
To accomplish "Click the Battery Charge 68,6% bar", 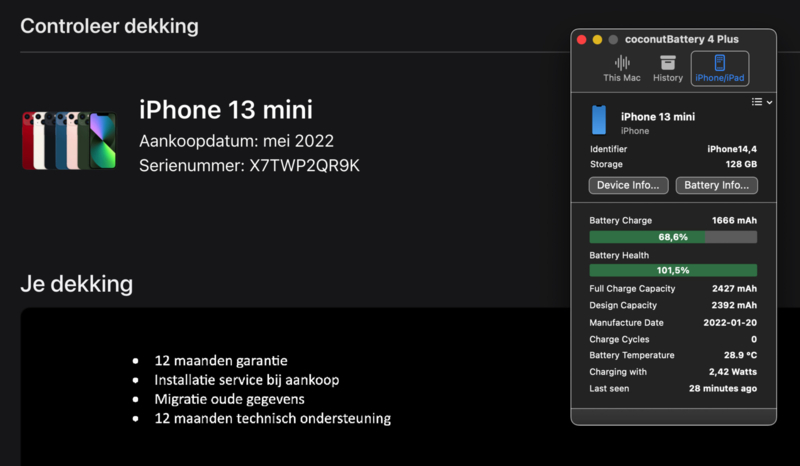I will (x=673, y=237).
